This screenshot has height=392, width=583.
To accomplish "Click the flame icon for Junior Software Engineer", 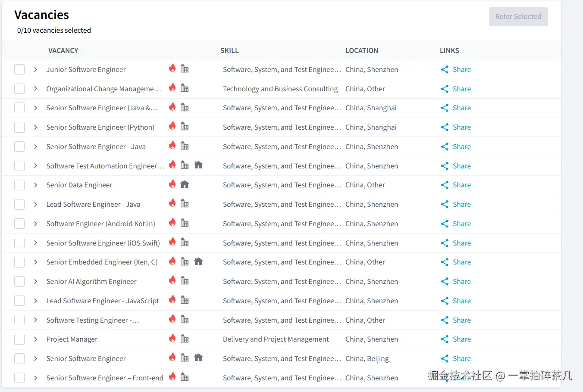I will click(172, 68).
